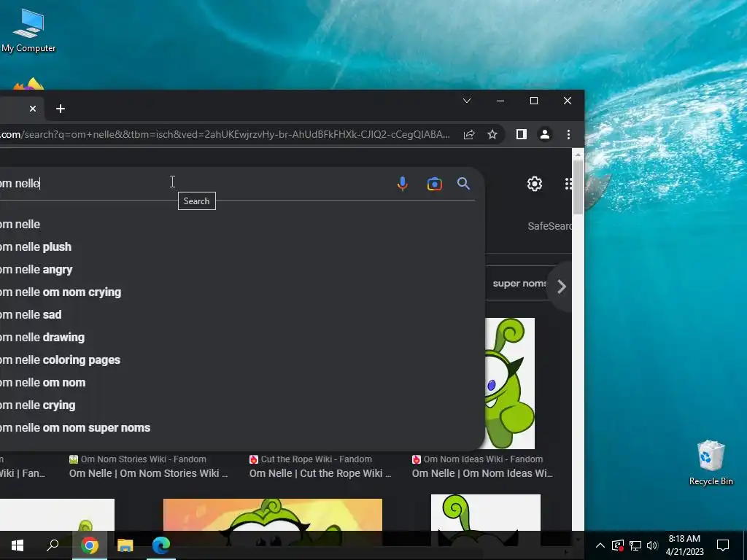Open Windows taskbar search

(x=53, y=545)
